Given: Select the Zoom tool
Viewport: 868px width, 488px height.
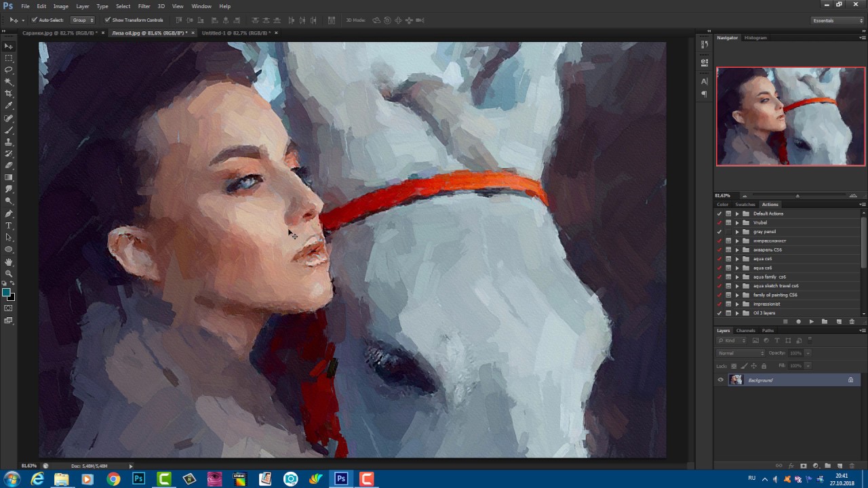Looking at the screenshot, I should point(9,274).
